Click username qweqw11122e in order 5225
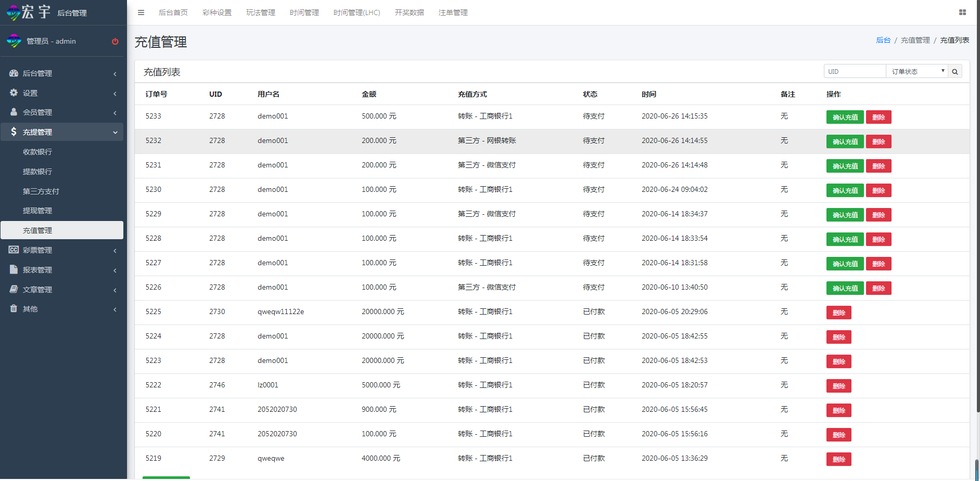Image resolution: width=980 pixels, height=481 pixels. click(281, 311)
